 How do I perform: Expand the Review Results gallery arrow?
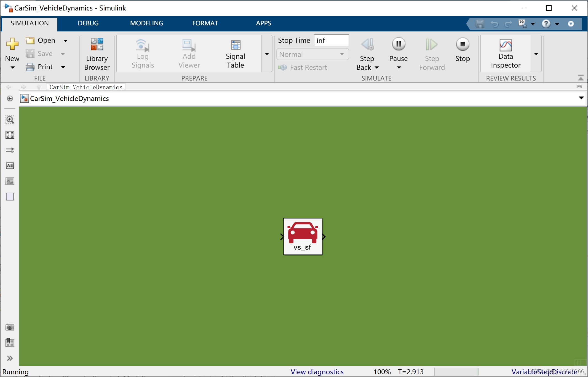[x=536, y=54]
